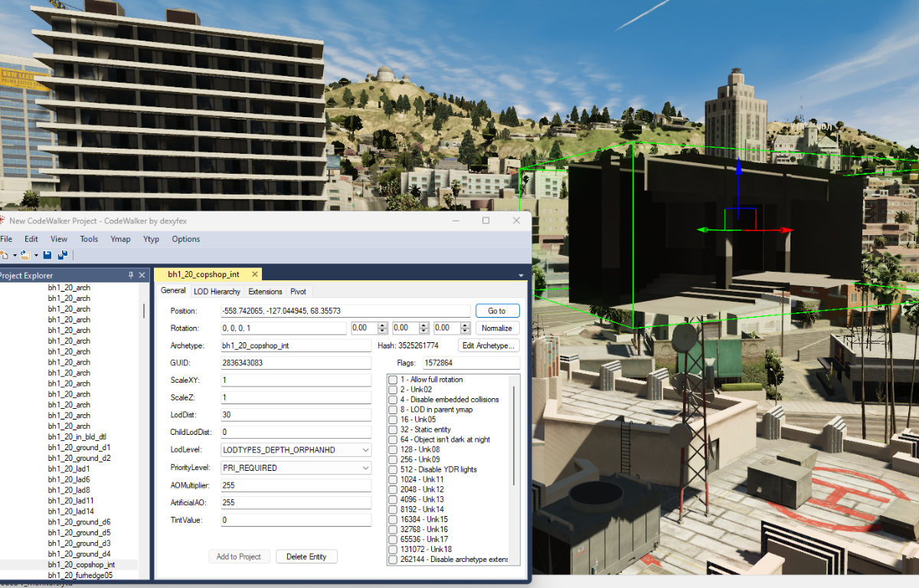Viewport: 919px width, 588px height.
Task: Close the Project Explorer panel
Action: 142,276
